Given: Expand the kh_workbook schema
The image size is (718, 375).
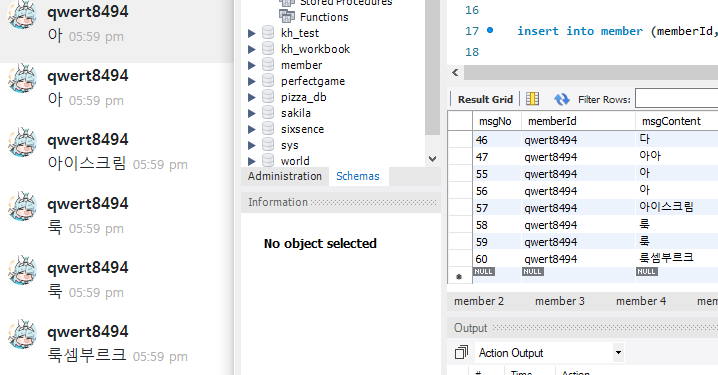Looking at the screenshot, I should tap(251, 49).
